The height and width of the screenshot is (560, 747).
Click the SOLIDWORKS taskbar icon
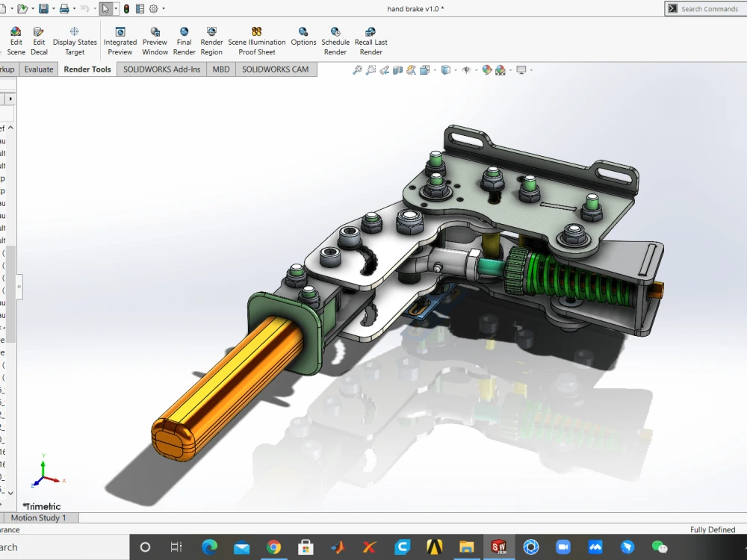pos(498,547)
